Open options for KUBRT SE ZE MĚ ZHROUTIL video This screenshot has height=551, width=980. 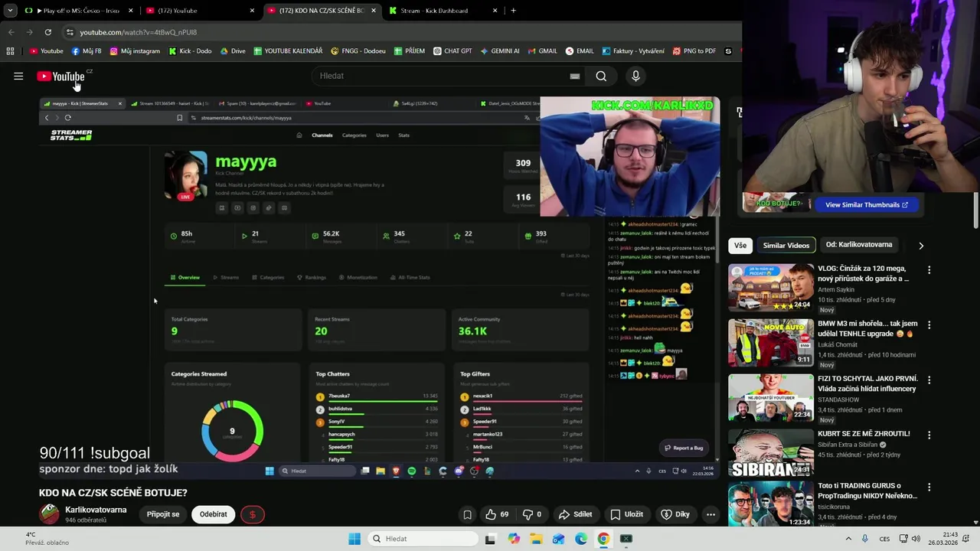coord(929,435)
